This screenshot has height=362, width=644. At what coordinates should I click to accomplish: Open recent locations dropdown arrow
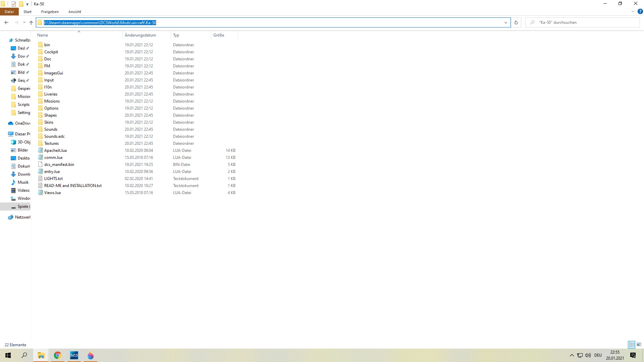click(x=24, y=22)
